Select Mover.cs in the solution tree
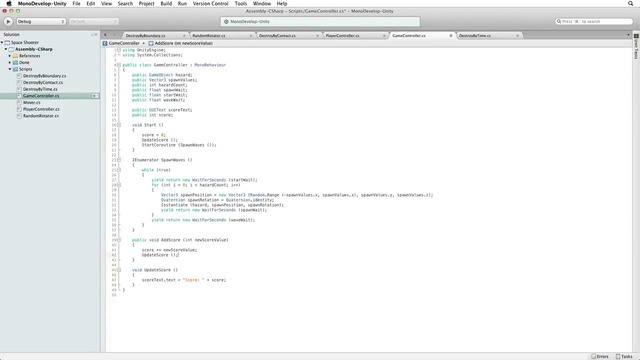The width and height of the screenshot is (640, 360). (x=31, y=102)
